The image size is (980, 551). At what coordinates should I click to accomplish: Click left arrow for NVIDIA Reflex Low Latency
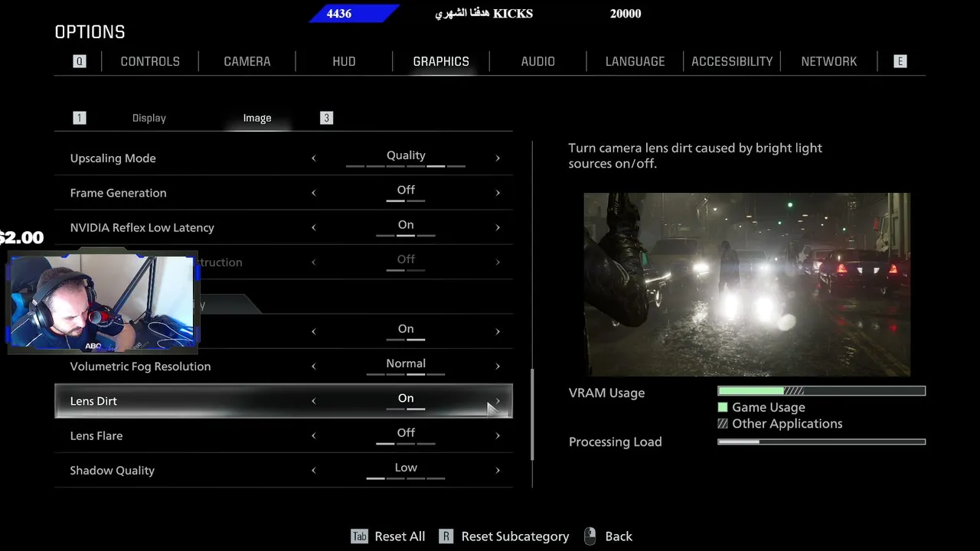tap(313, 227)
